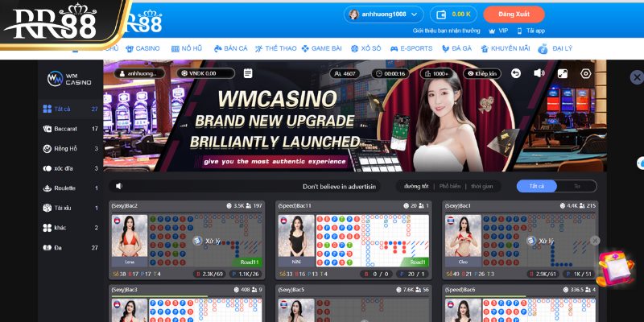Click the back arrow icon
Viewport: 644px width, 322px height.
[x=516, y=73]
